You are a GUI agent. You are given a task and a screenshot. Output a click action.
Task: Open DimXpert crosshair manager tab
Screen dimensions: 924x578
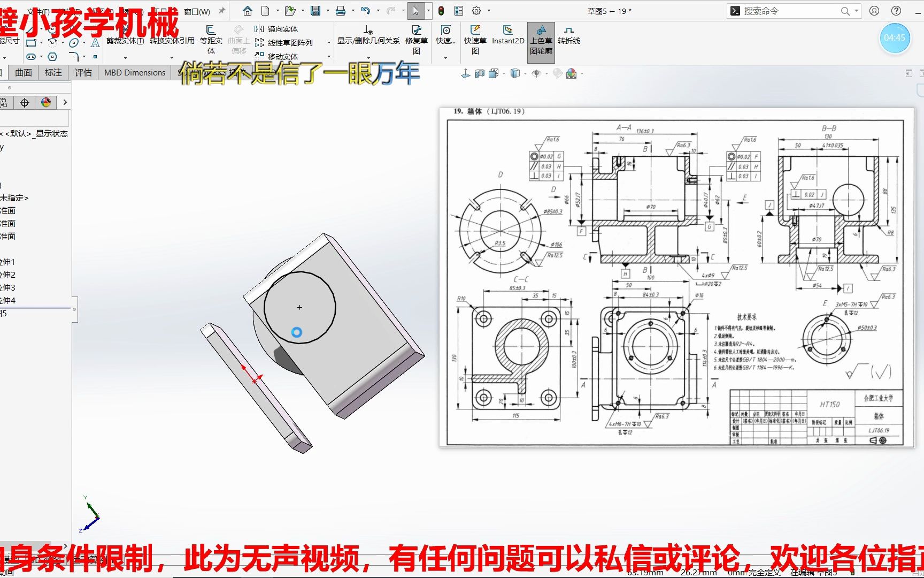coord(25,103)
